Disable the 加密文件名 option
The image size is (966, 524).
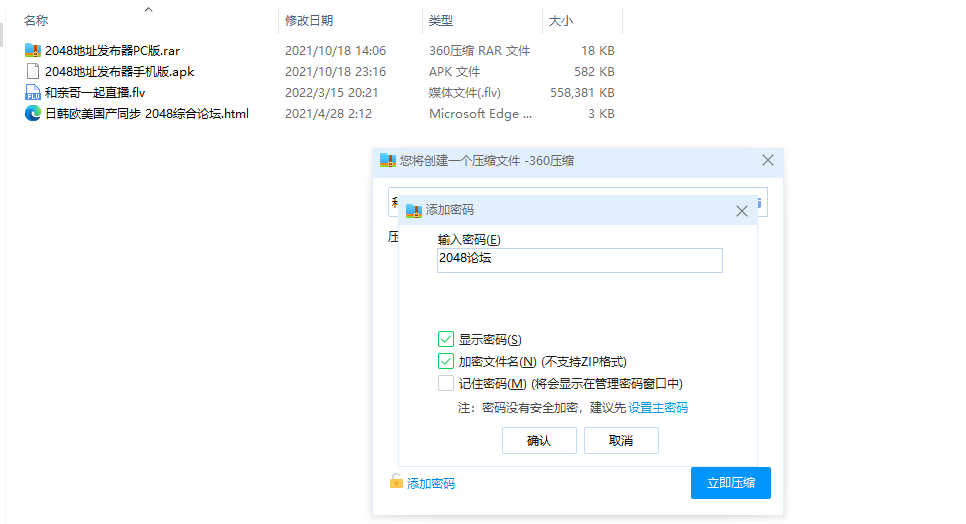pyautogui.click(x=446, y=361)
